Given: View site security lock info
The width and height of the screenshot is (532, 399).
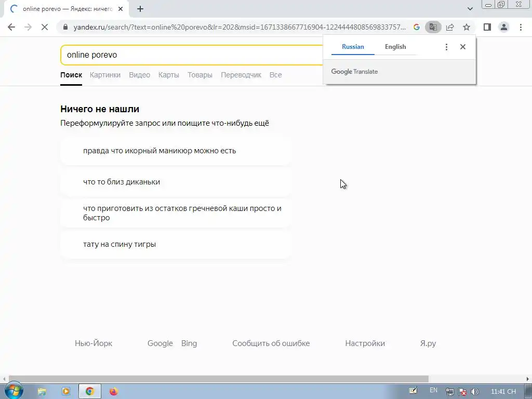Looking at the screenshot, I should coord(65,27).
